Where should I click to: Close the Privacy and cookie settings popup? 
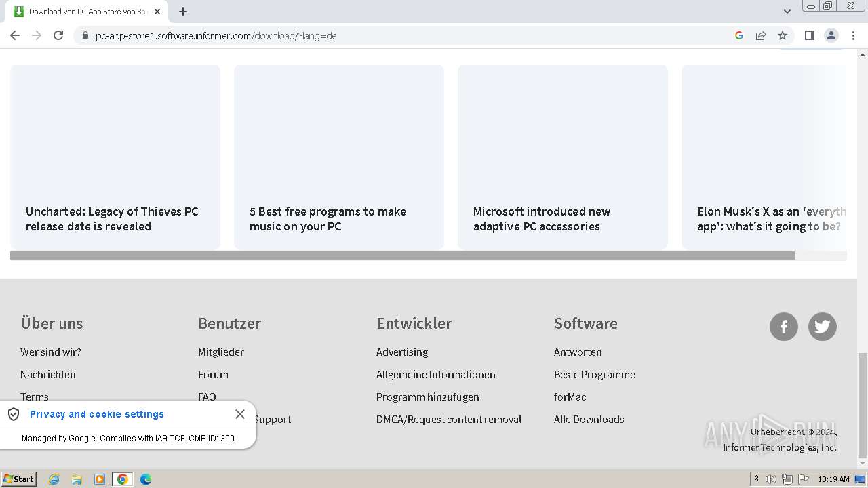tap(240, 414)
